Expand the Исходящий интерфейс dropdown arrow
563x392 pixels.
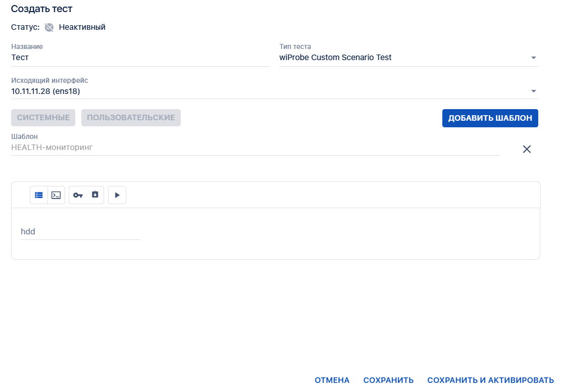(533, 91)
